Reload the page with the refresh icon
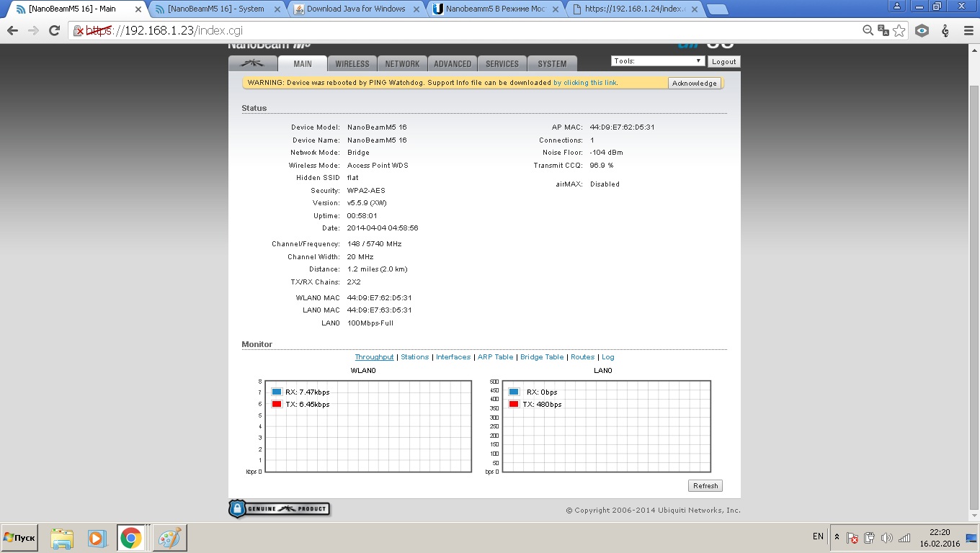This screenshot has width=980, height=553. 54,30
